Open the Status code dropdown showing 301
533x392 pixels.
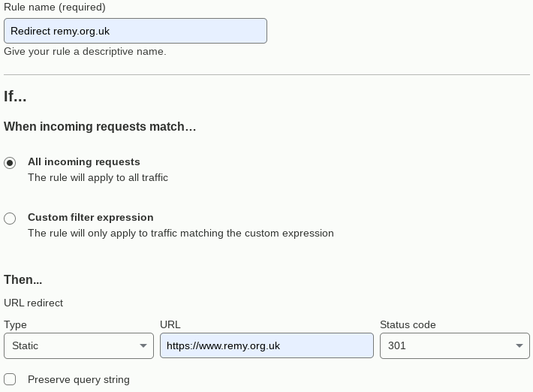click(x=455, y=345)
